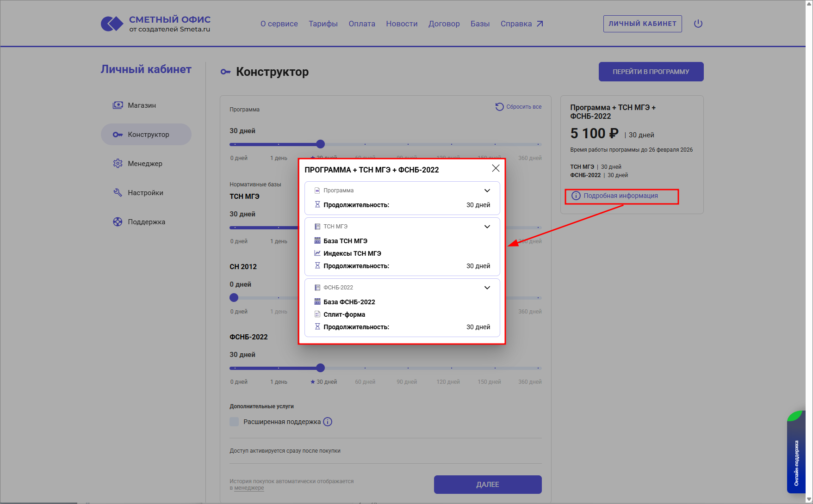The image size is (813, 504).
Task: Enable the Расширенная поддержка checkbox
Action: pyautogui.click(x=235, y=422)
